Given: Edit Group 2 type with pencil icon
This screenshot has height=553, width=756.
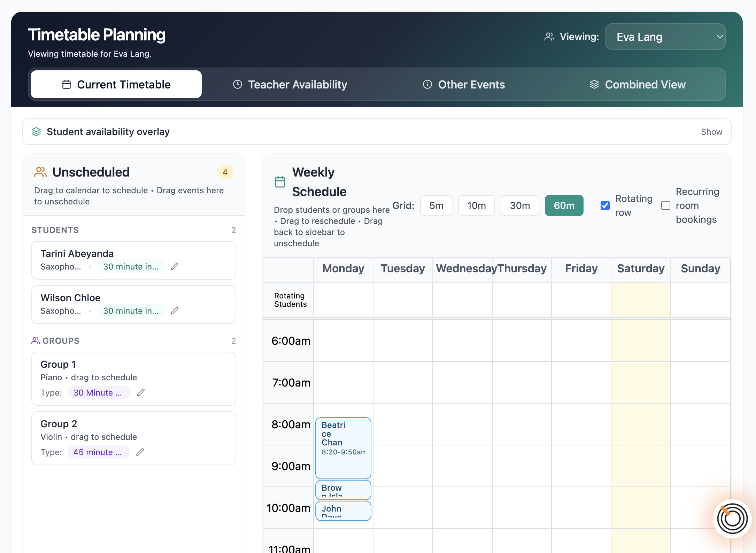Looking at the screenshot, I should 140,452.
